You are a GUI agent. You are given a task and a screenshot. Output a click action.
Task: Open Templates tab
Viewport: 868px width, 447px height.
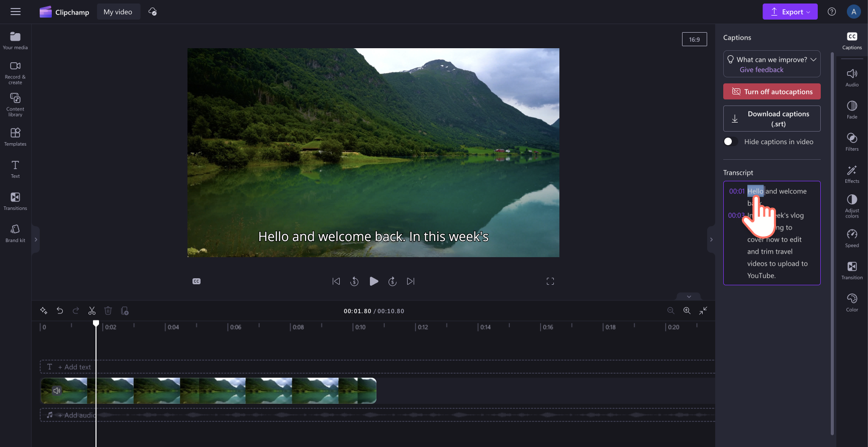tap(15, 137)
